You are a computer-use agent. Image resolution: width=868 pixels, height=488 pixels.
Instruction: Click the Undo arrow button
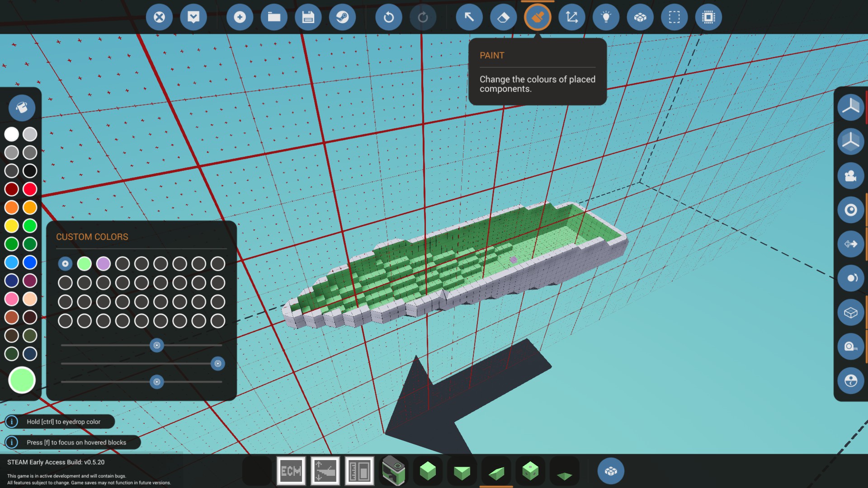388,18
